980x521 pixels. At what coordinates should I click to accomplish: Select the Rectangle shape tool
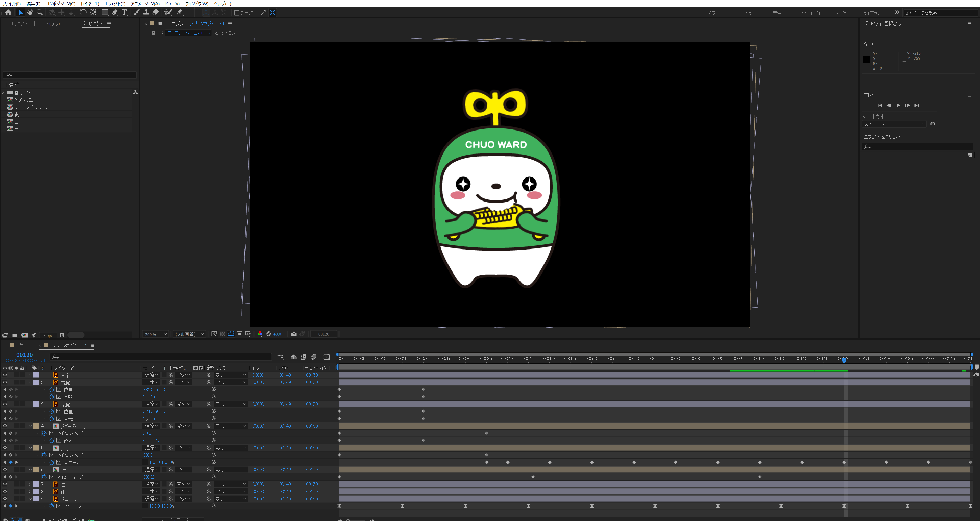click(x=105, y=13)
